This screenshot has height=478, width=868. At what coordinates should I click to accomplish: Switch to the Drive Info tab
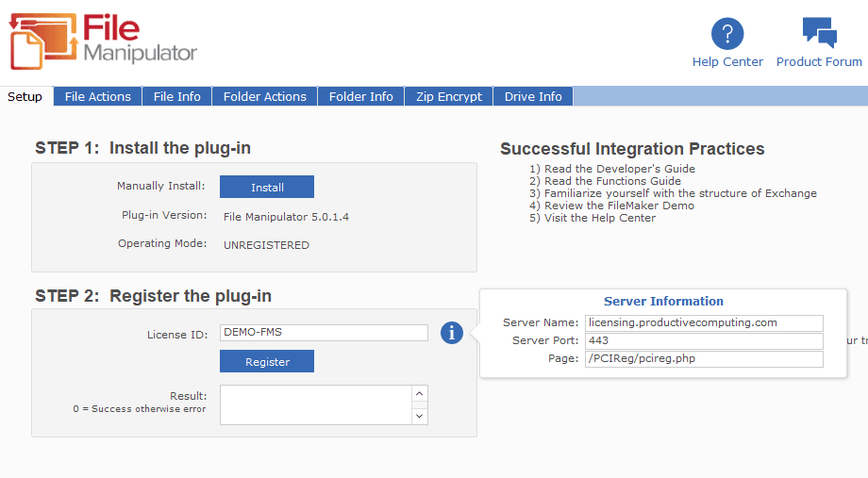(533, 96)
